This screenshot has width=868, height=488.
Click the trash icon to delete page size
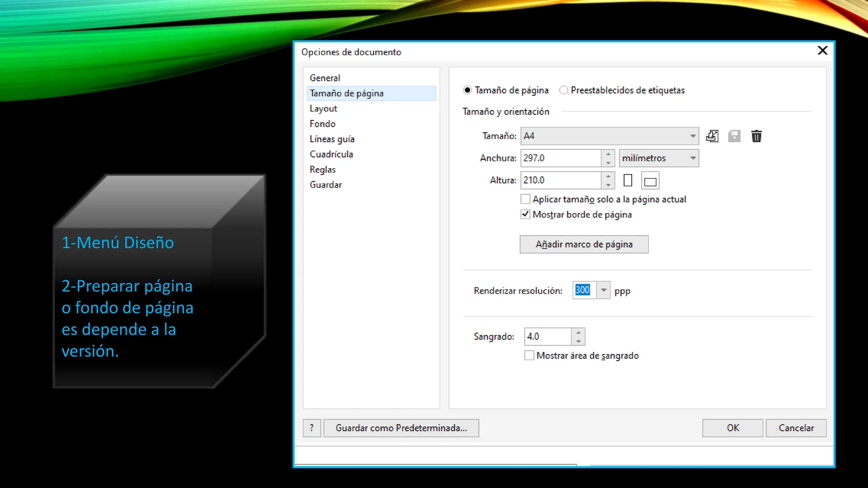(x=757, y=136)
